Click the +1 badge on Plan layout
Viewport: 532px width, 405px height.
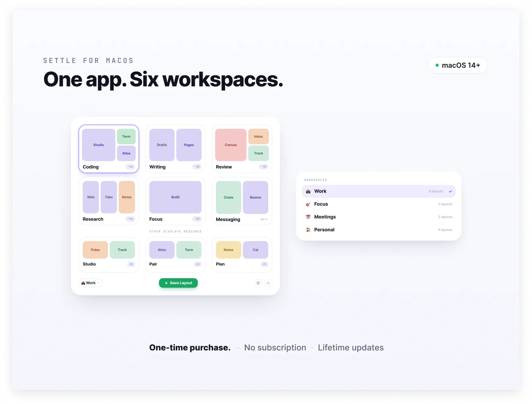[264, 264]
